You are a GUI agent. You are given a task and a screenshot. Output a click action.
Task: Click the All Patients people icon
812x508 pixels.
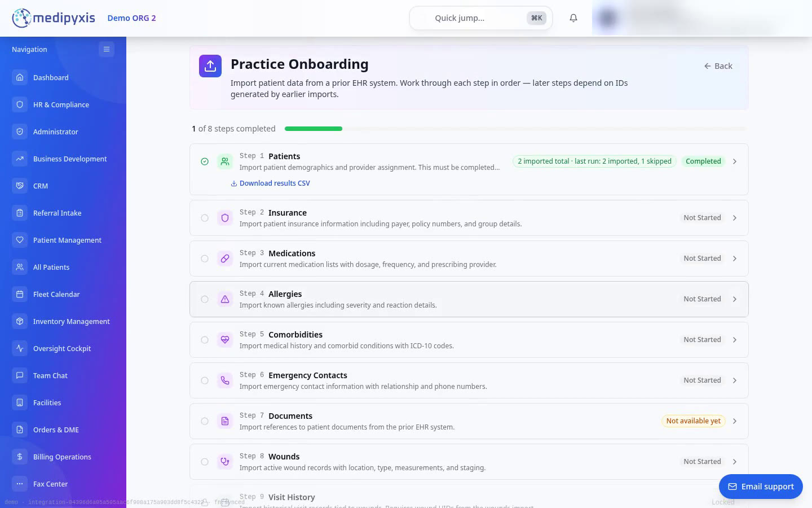(20, 267)
